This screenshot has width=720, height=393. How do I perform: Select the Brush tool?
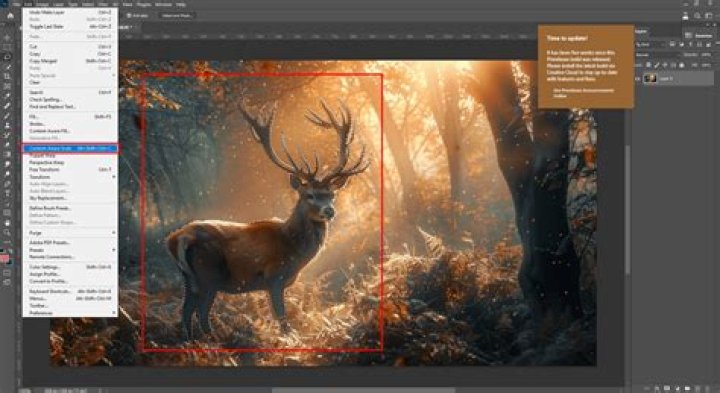(x=7, y=115)
